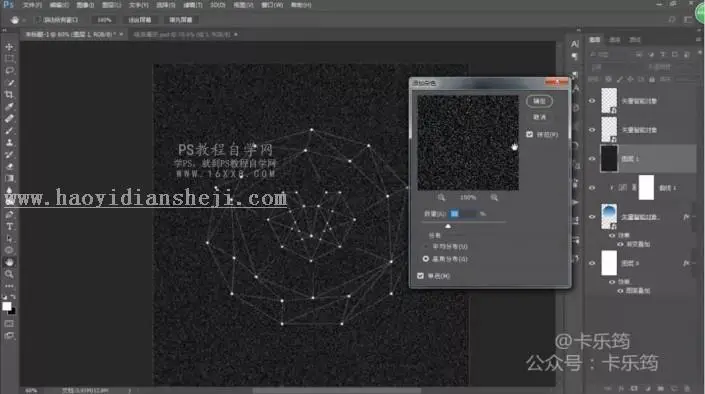Screen dimensions: 705x394
Task: Hide the 图层 3 layer
Action: [592, 263]
